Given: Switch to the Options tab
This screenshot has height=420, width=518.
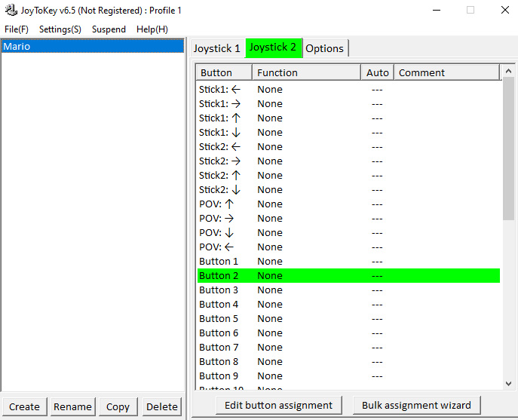Looking at the screenshot, I should coord(325,48).
